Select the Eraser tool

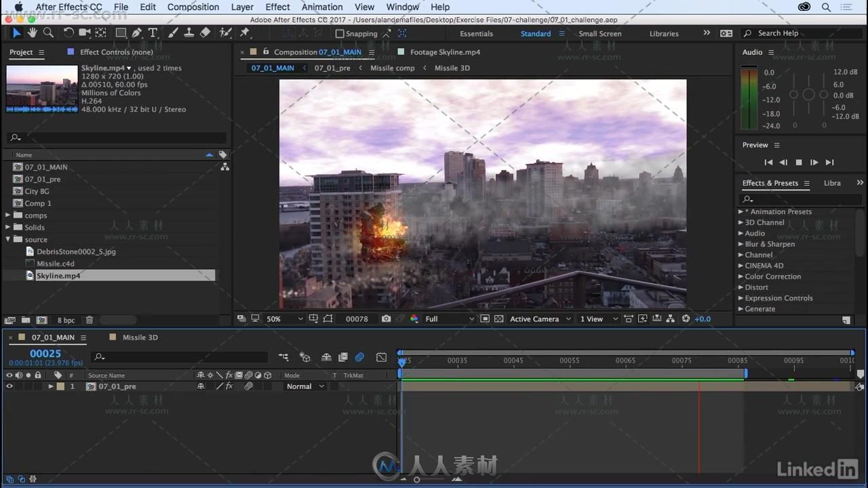click(x=205, y=33)
